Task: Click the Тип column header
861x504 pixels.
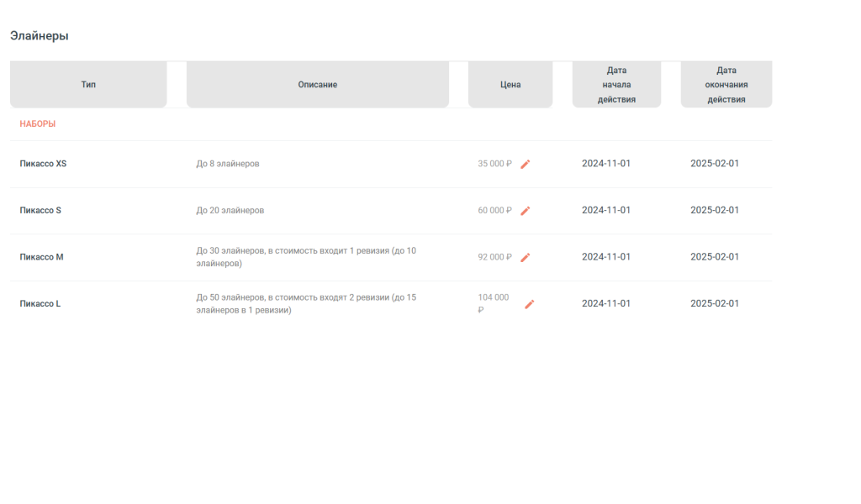Action: coord(88,85)
